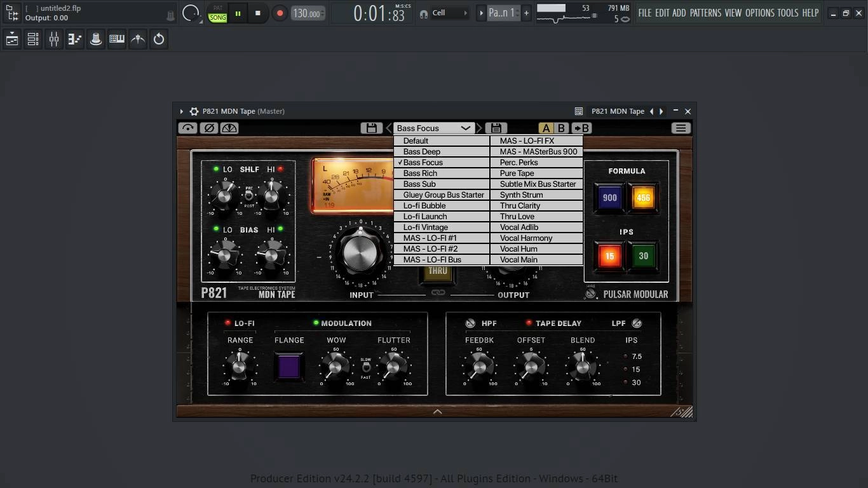Viewport: 868px width, 488px height.
Task: Click the circular undo history icon
Action: coord(159,39)
